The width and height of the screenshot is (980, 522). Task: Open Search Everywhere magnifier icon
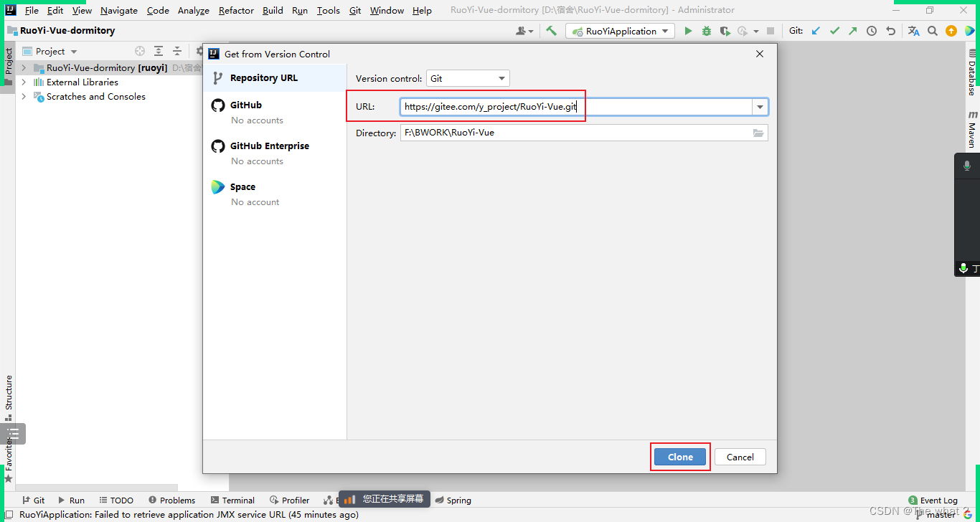(933, 31)
